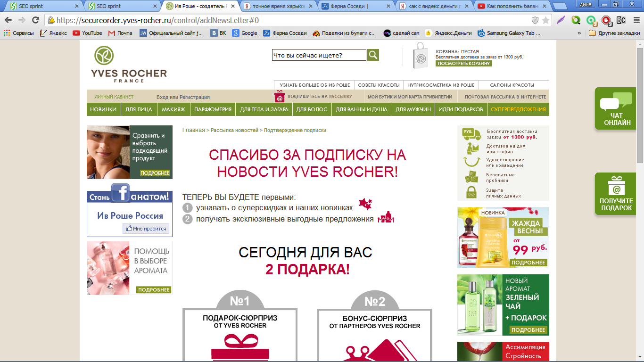Click ЛИЧНЫЙ КАБИНЕТ link
Viewport: 644px width, 362px height.
(114, 97)
